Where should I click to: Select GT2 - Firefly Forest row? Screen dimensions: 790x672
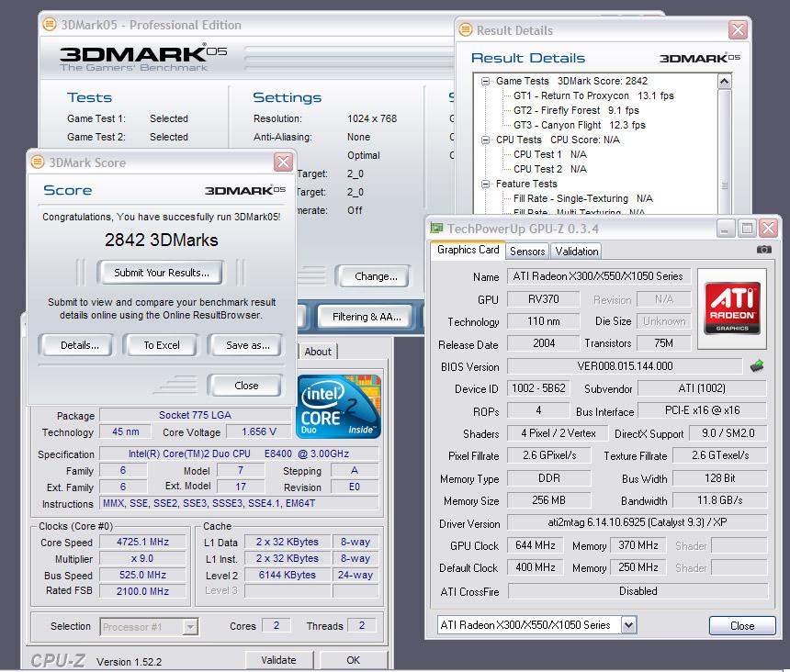pos(576,110)
